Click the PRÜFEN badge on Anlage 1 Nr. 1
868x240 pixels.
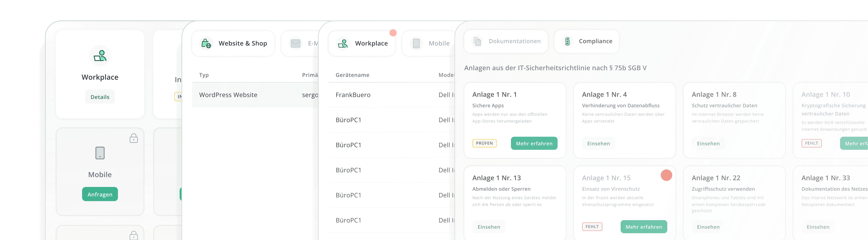point(485,143)
